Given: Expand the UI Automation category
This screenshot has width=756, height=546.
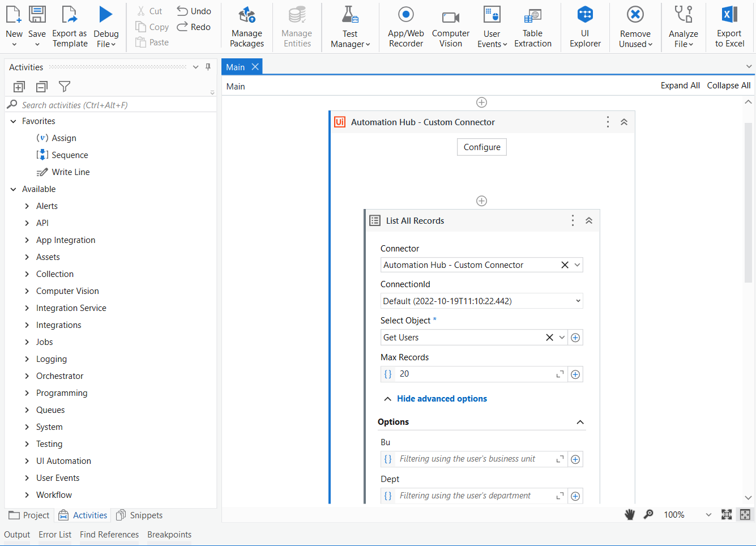Looking at the screenshot, I should click(27, 461).
